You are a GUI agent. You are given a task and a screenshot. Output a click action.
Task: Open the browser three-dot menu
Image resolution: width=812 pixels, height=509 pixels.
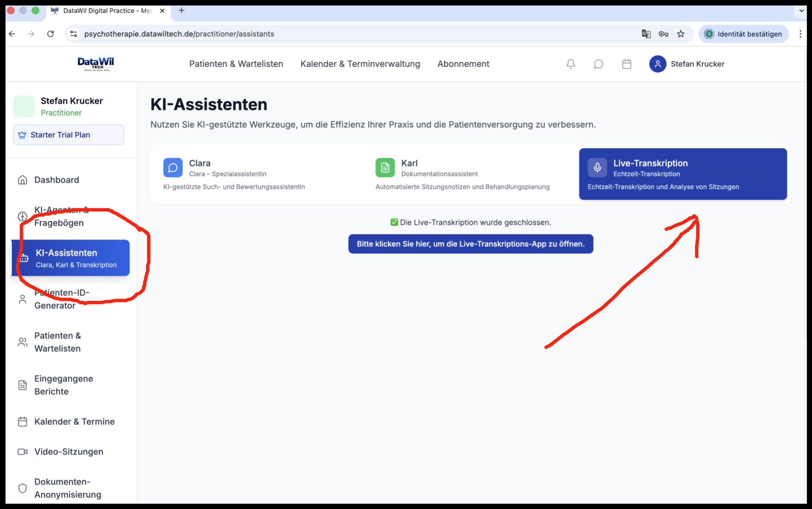(800, 34)
